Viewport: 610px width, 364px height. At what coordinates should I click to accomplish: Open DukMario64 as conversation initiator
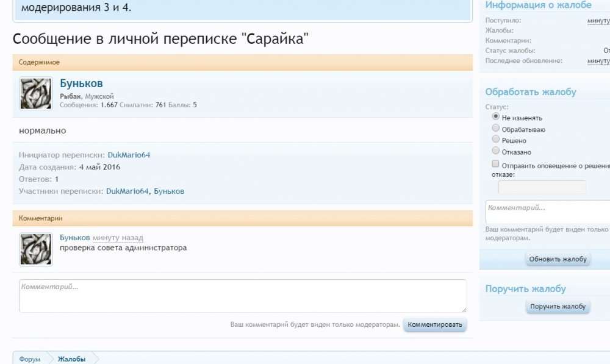click(x=129, y=155)
